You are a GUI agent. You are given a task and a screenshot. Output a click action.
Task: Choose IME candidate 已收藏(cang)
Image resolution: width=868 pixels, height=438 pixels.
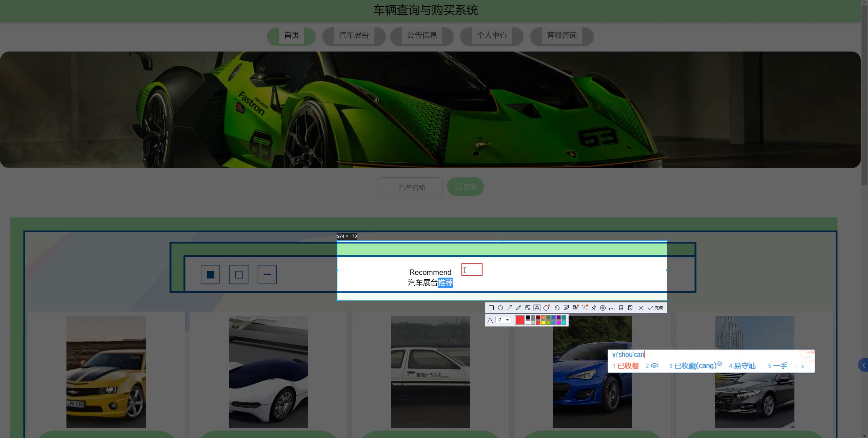pos(695,366)
